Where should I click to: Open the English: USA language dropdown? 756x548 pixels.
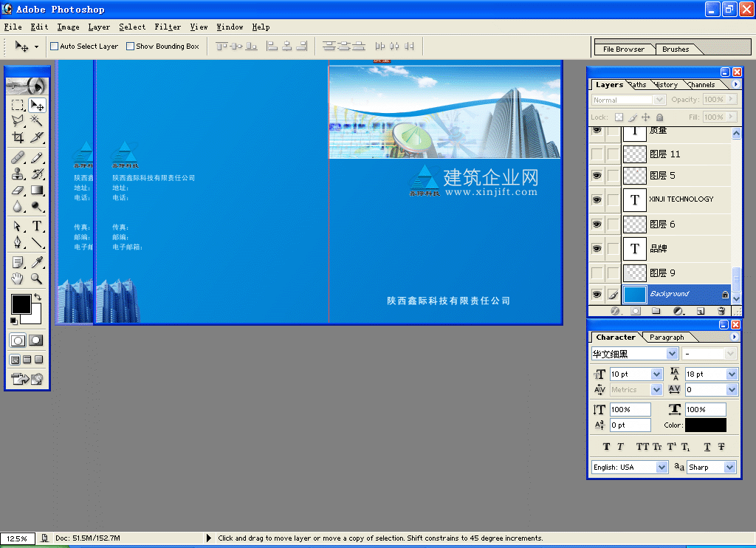661,467
